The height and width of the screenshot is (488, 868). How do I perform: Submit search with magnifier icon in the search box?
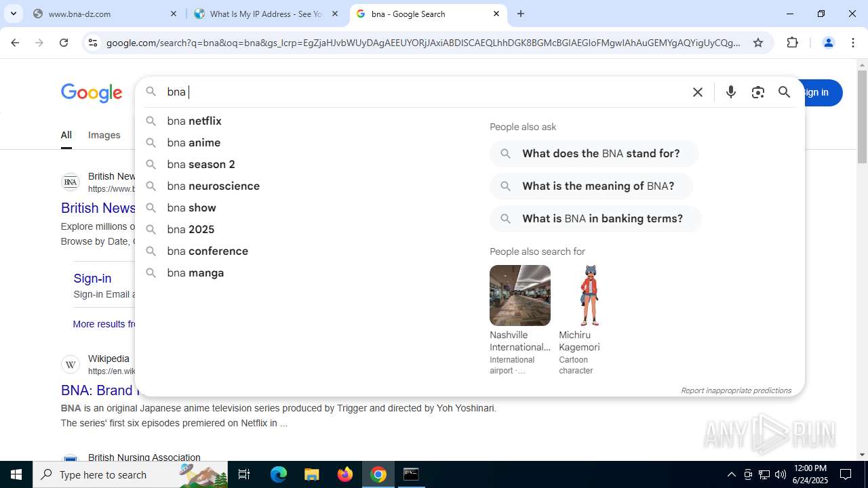[x=785, y=92]
